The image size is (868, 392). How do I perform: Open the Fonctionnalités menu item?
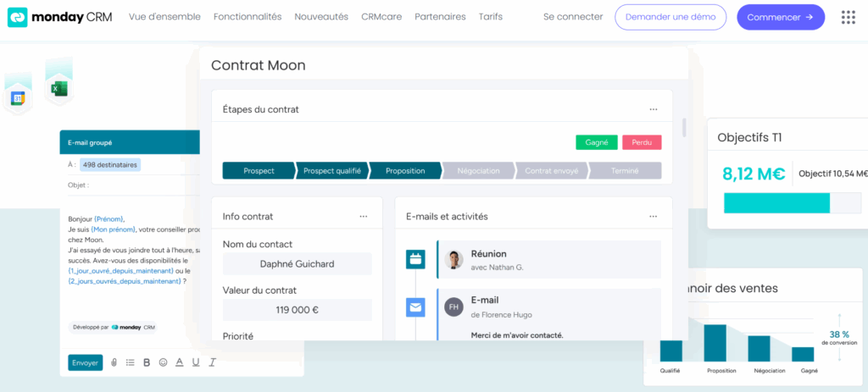[248, 17]
